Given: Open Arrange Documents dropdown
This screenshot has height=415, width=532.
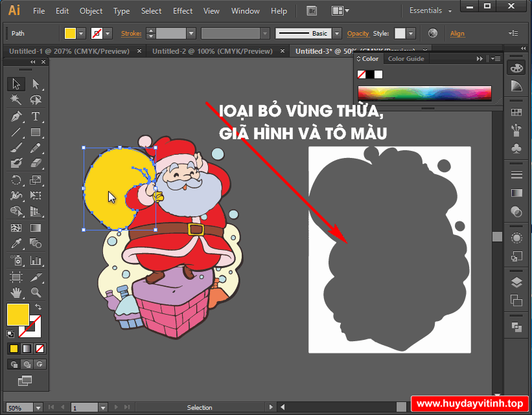Looking at the screenshot, I should [x=340, y=11].
